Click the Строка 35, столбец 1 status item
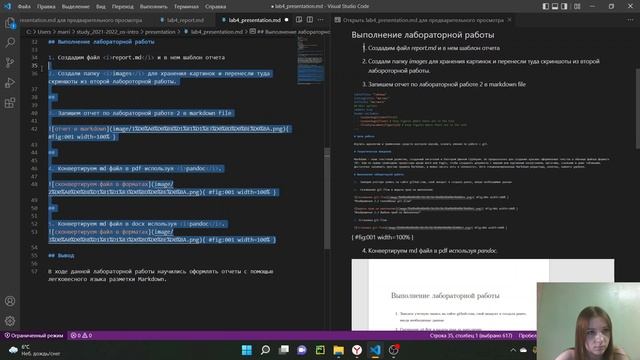This screenshot has height=360, width=640. [x=471, y=336]
